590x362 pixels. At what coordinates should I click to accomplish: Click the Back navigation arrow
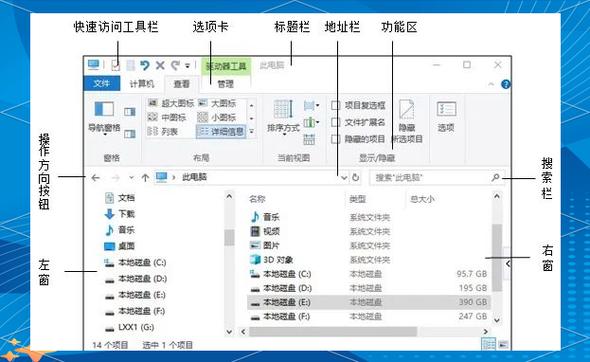pyautogui.click(x=96, y=178)
